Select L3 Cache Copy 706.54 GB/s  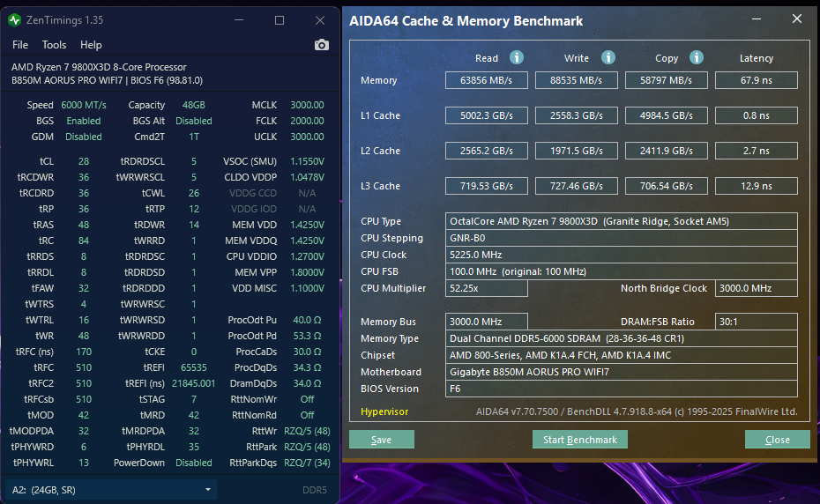tap(667, 186)
